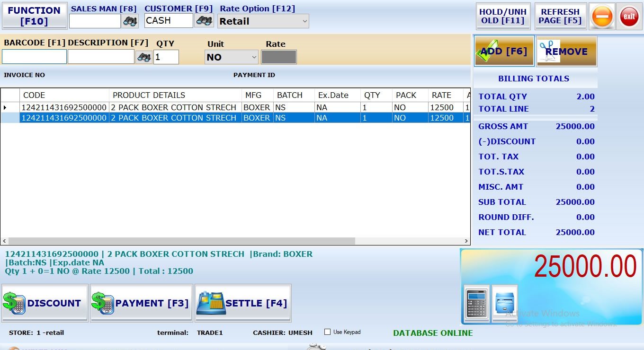The height and width of the screenshot is (350, 644).
Task: Click the DESCRIPTION input field
Action: click(x=101, y=57)
